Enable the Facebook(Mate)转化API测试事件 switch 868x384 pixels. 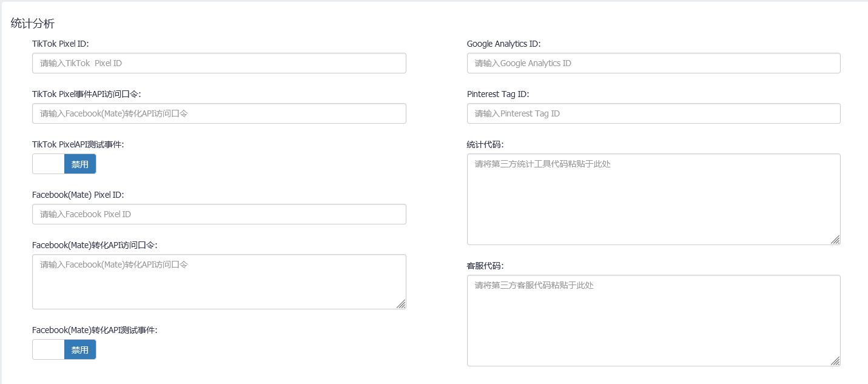[x=64, y=349]
